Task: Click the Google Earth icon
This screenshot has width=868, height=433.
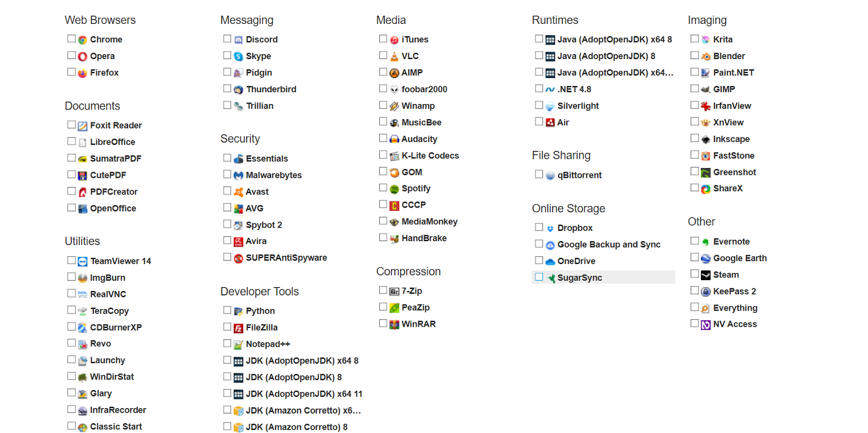Action: [x=706, y=259]
